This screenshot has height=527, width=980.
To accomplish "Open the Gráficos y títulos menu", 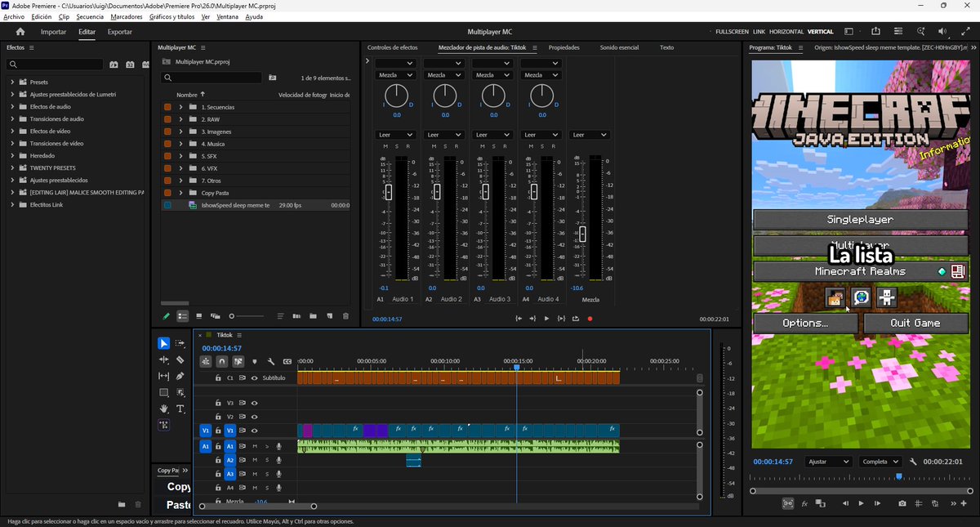I will coord(171,16).
